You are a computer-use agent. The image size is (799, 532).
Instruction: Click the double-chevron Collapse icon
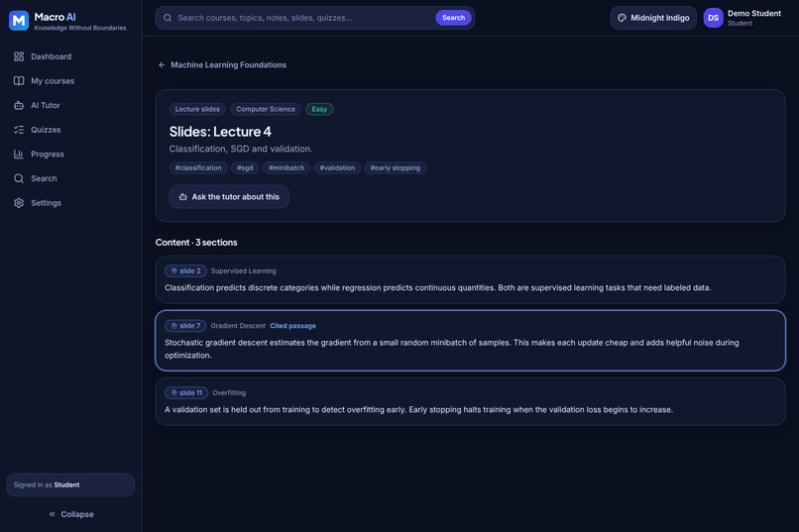pyautogui.click(x=52, y=514)
